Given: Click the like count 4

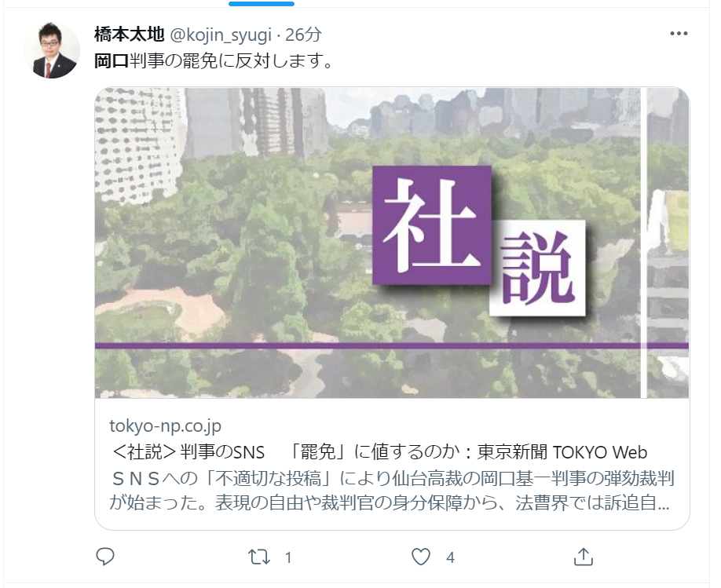Looking at the screenshot, I should click(450, 557).
